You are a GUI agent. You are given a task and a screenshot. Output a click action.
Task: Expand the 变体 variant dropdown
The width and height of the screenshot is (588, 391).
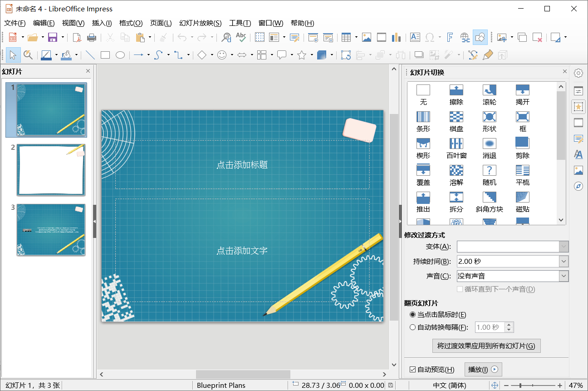563,246
